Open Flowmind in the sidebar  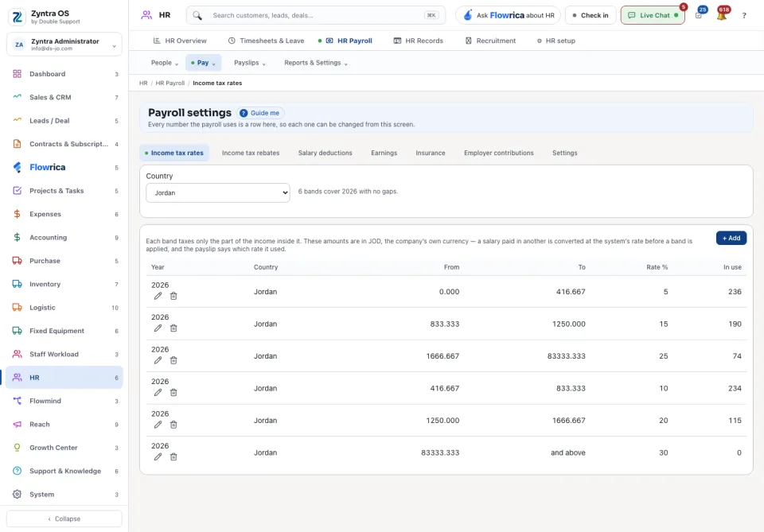pyautogui.click(x=64, y=401)
